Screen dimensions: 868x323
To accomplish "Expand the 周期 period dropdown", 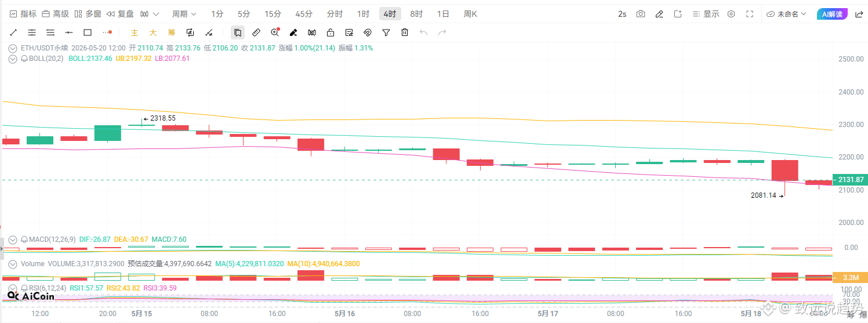I will (x=184, y=14).
